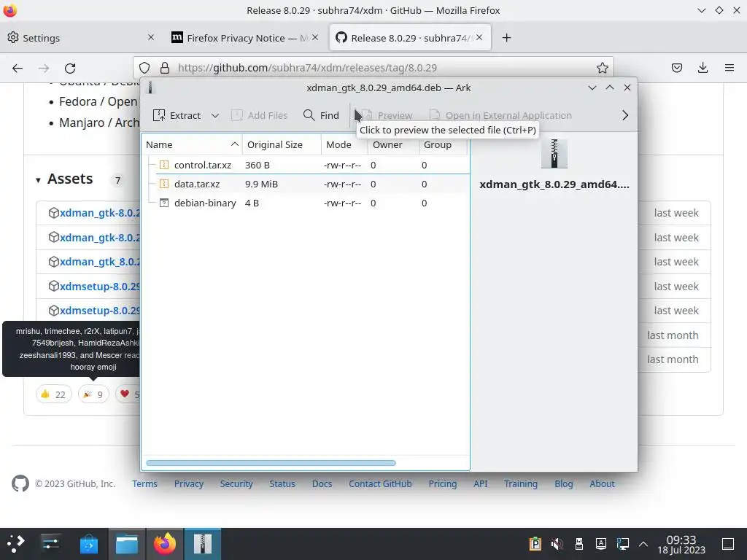Click the Owner column header
The height and width of the screenshot is (560, 747).
393,145
